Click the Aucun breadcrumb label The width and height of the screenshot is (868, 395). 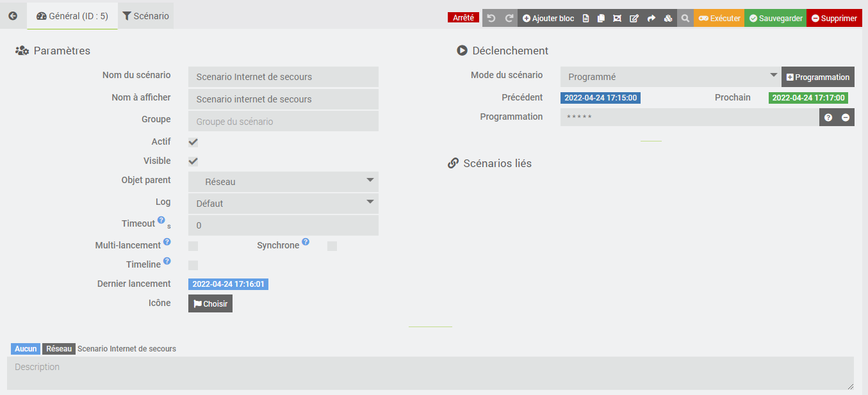pos(26,349)
